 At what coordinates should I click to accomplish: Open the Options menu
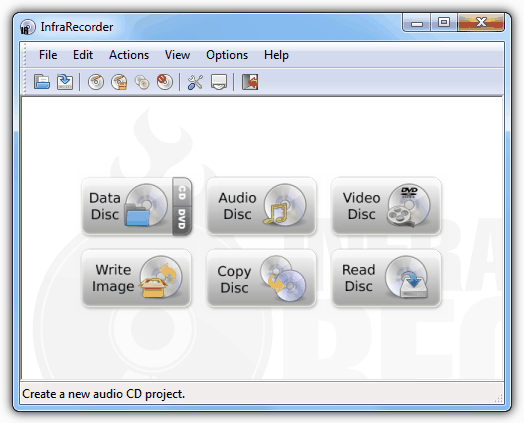tap(227, 55)
